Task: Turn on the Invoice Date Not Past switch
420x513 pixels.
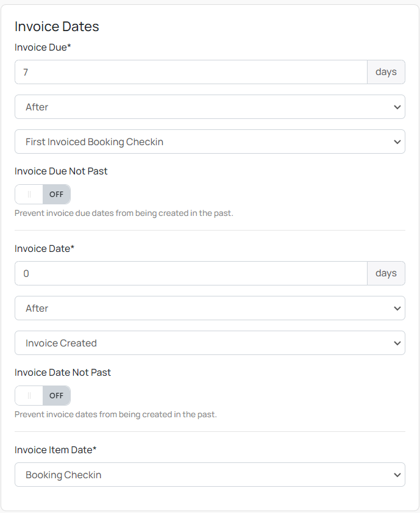Action: [x=42, y=395]
